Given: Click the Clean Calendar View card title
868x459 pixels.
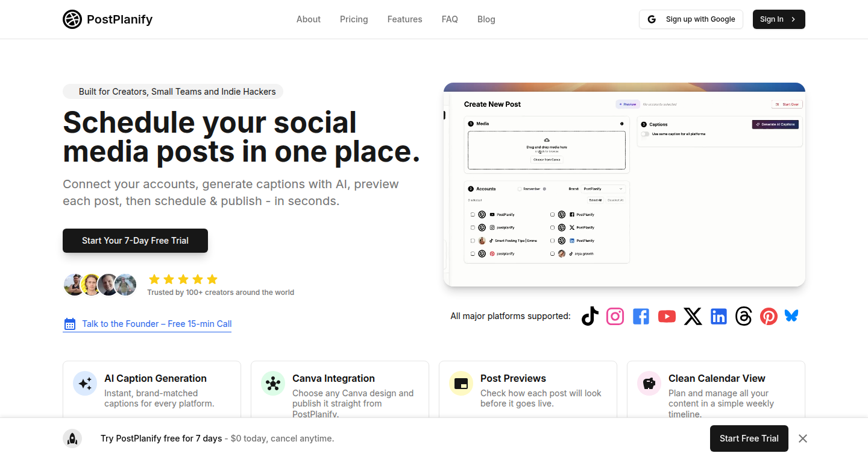Looking at the screenshot, I should [x=717, y=378].
